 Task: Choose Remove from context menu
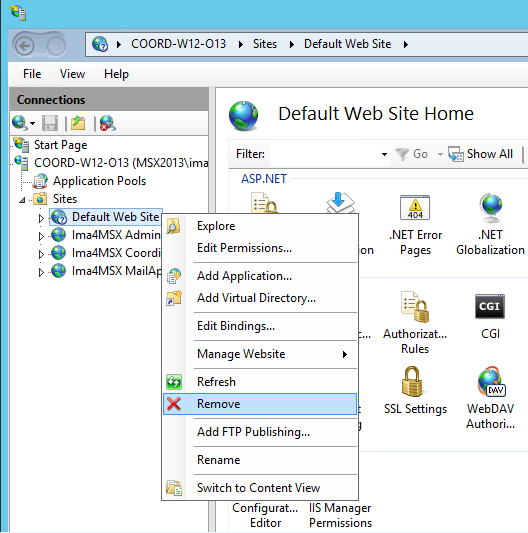(260, 404)
